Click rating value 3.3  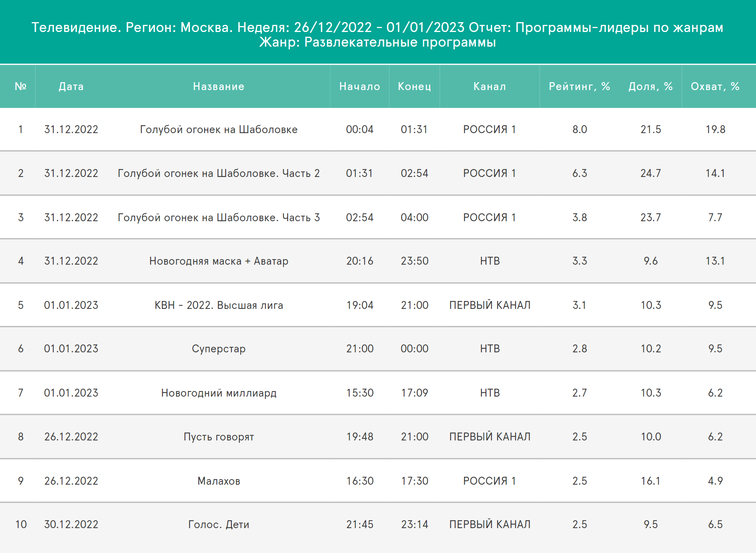[580, 261]
